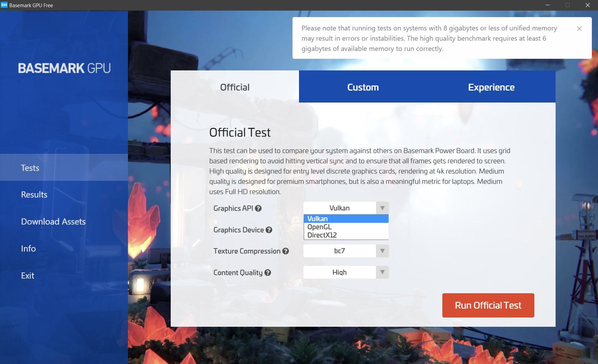Viewport: 598px width, 364px height.
Task: Select OpenGL from the API list
Action: click(x=346, y=227)
